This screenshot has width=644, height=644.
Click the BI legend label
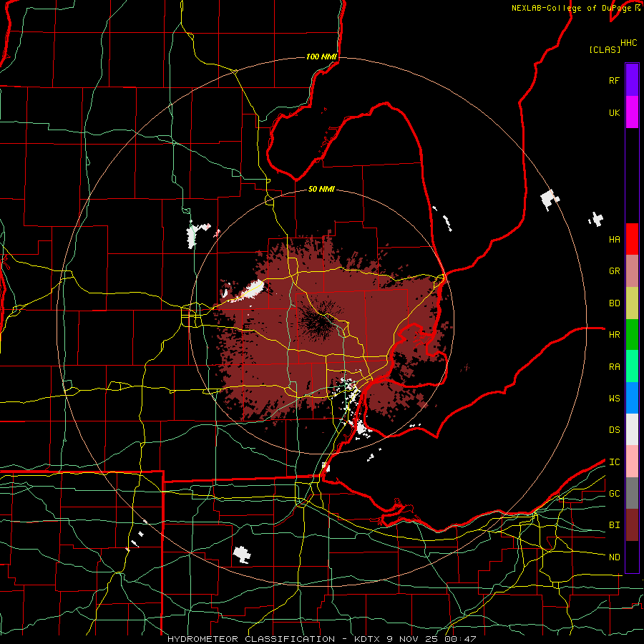point(614,525)
